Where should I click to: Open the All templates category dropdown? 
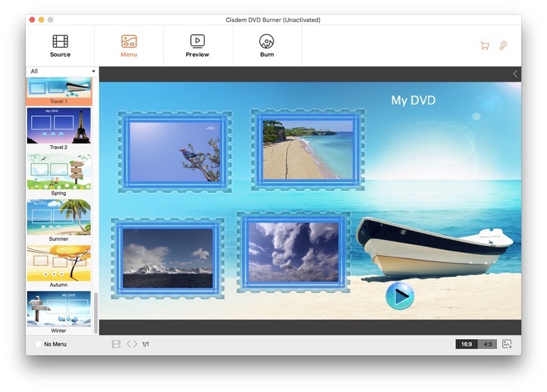[62, 71]
